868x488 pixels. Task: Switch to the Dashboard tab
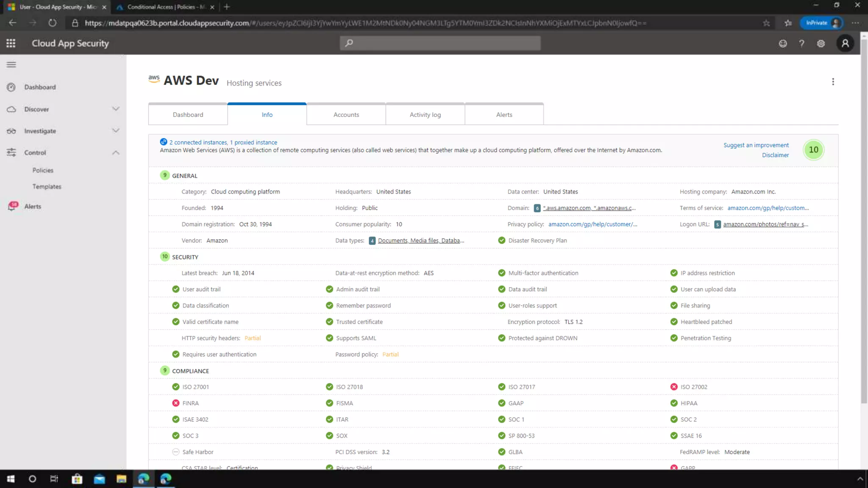pos(188,114)
